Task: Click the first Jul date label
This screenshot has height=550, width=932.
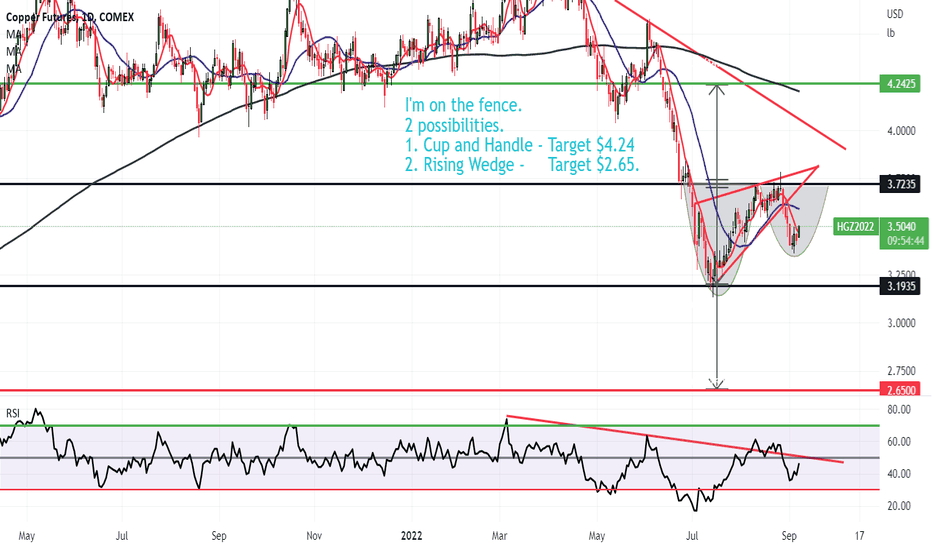Action: (122, 536)
